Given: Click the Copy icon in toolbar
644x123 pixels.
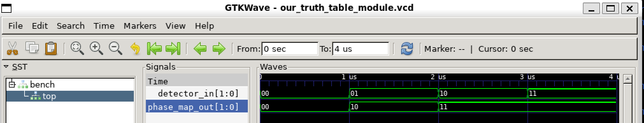Looking at the screenshot, I should click(32, 49).
